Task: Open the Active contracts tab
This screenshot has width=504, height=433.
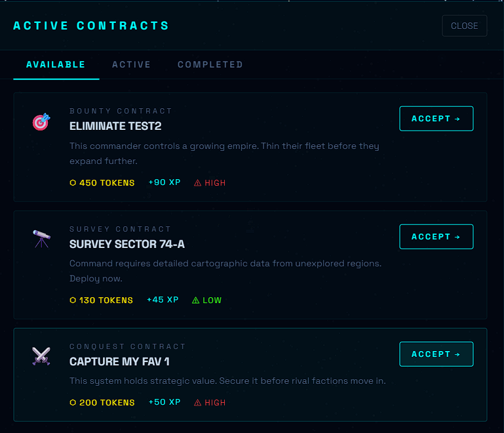Action: [131, 65]
